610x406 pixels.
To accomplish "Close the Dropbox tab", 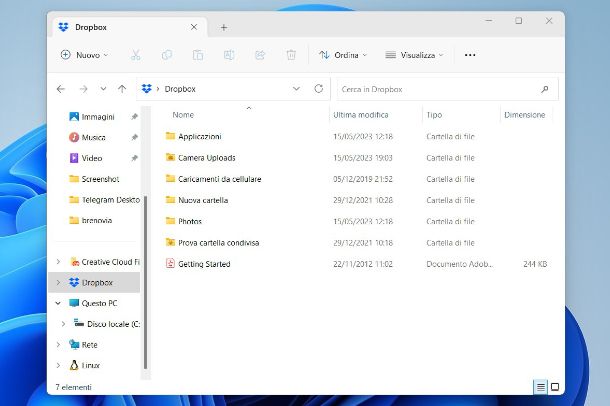I will click(x=194, y=27).
